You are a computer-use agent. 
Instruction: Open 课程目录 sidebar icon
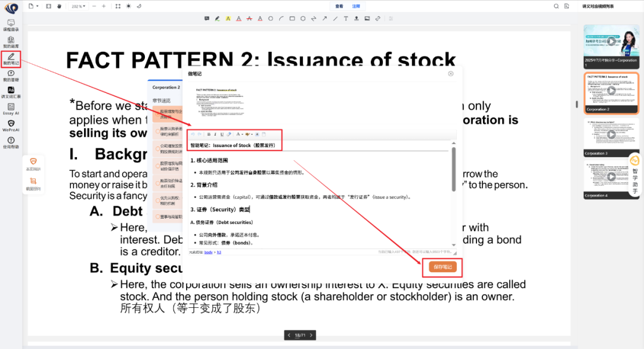(x=11, y=24)
